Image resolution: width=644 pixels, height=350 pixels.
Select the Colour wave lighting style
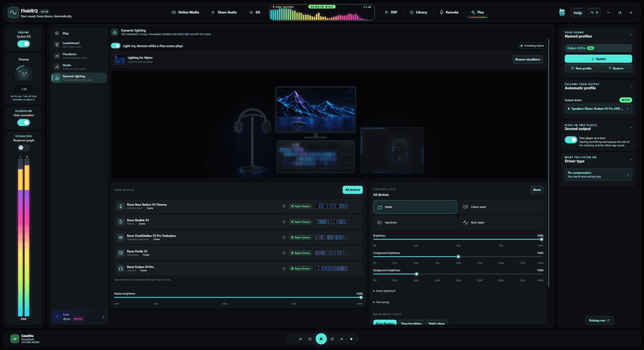(501, 207)
